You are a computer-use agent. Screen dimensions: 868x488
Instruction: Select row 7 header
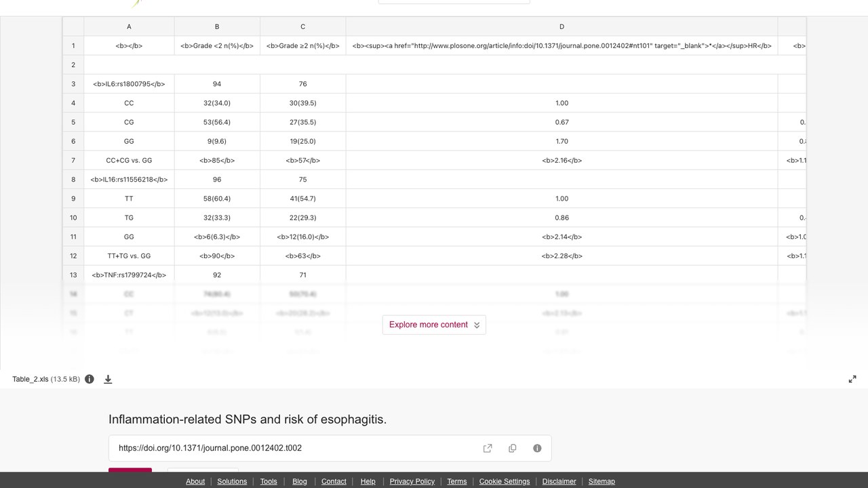(x=73, y=161)
